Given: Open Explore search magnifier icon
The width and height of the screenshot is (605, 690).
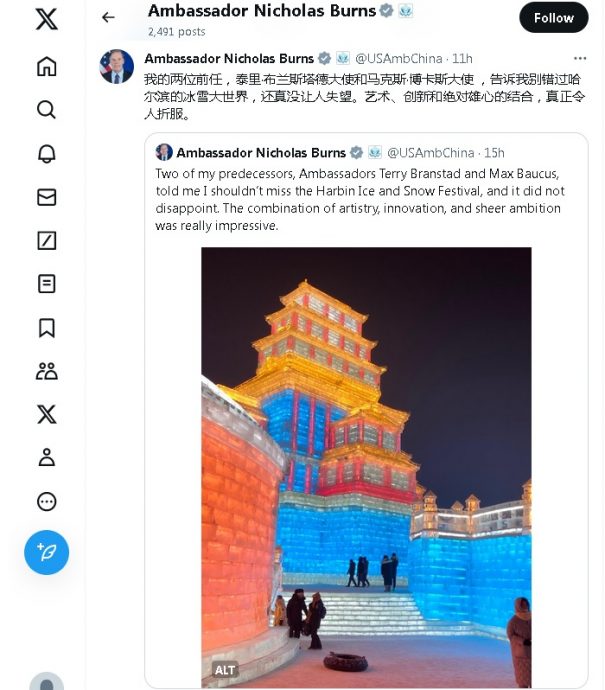Looking at the screenshot, I should pos(47,110).
